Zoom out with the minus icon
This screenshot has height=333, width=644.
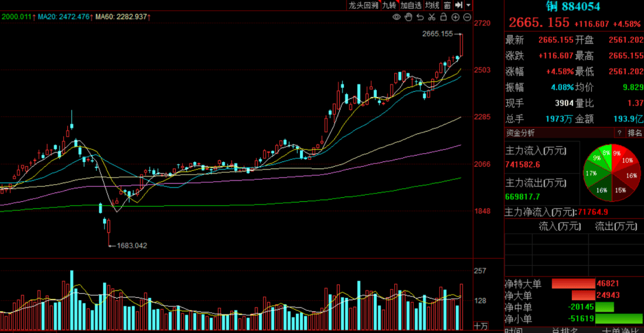click(x=467, y=17)
